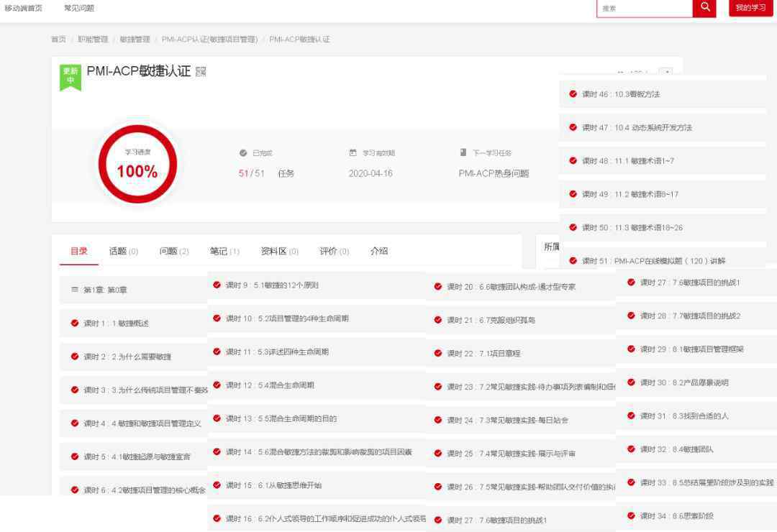Image resolution: width=777 pixels, height=532 pixels.
Task: Click red check icon of 课时 30
Action: coord(631,382)
